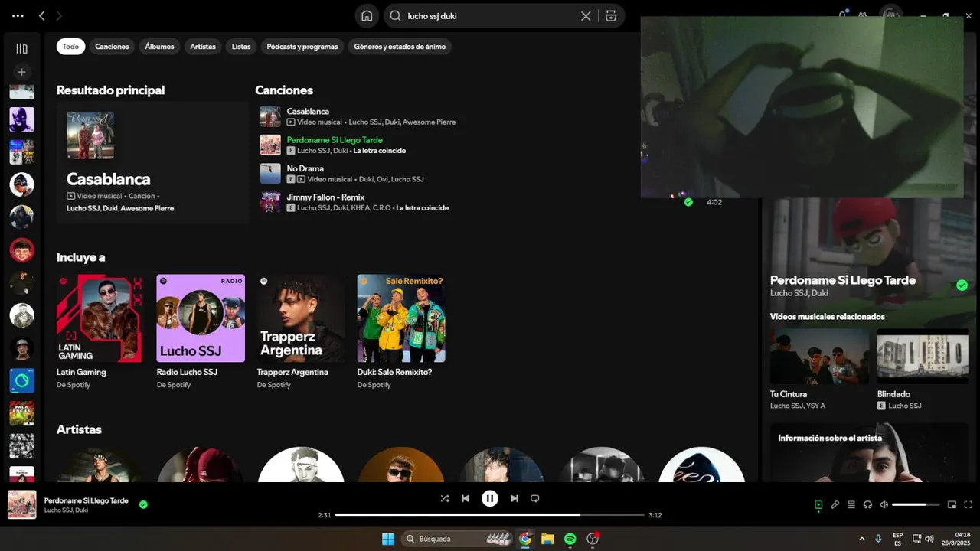Click the Canciones section heading
The image size is (980, 551).
(x=284, y=90)
